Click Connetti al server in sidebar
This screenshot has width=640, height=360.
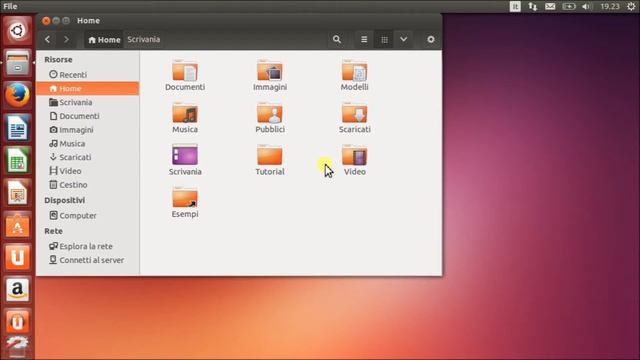coord(88,260)
